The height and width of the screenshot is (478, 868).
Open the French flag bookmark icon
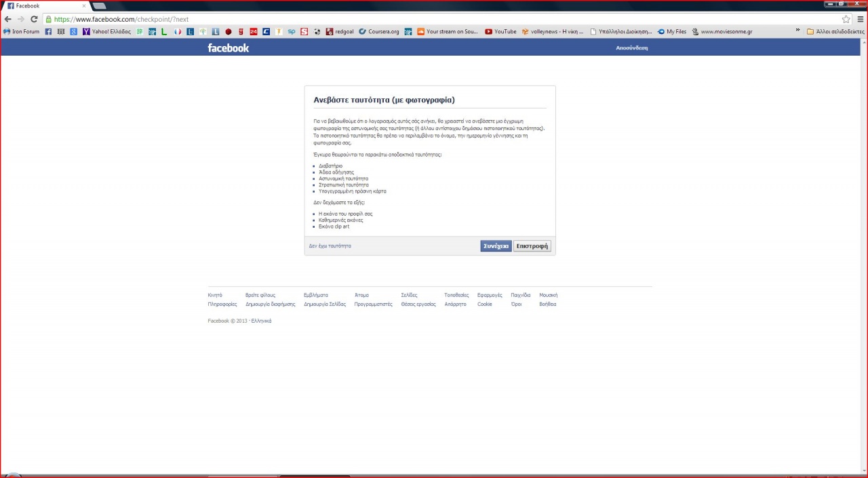[178, 31]
